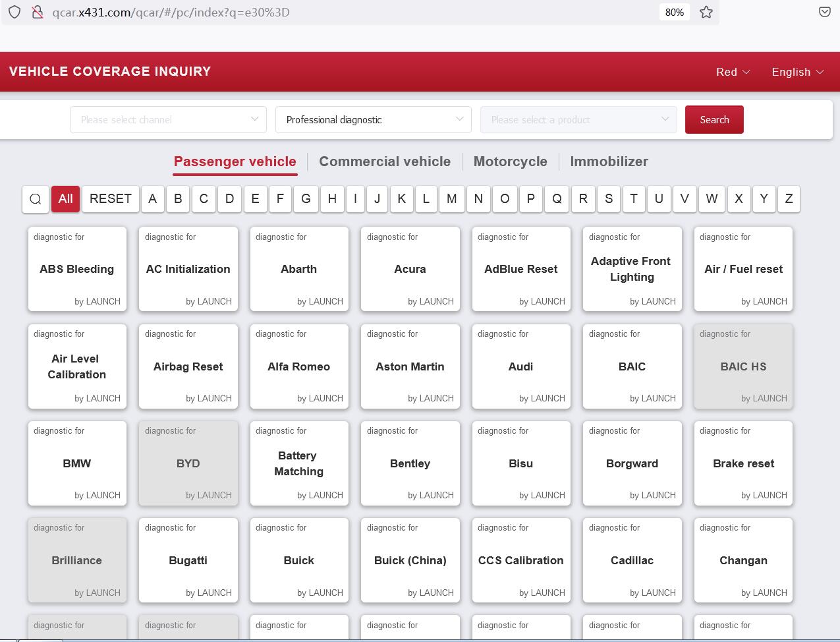Click the RESET filter button
Image resolution: width=840 pixels, height=642 pixels.
(x=111, y=199)
